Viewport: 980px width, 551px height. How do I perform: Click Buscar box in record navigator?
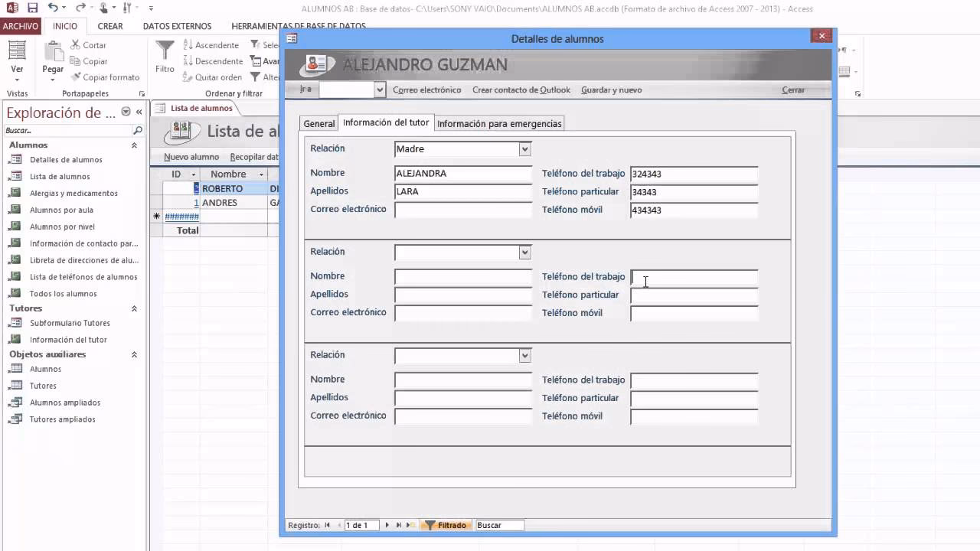pos(500,525)
